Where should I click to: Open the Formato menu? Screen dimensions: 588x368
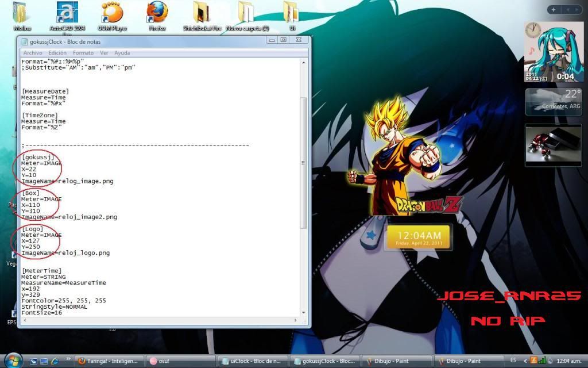[x=83, y=53]
